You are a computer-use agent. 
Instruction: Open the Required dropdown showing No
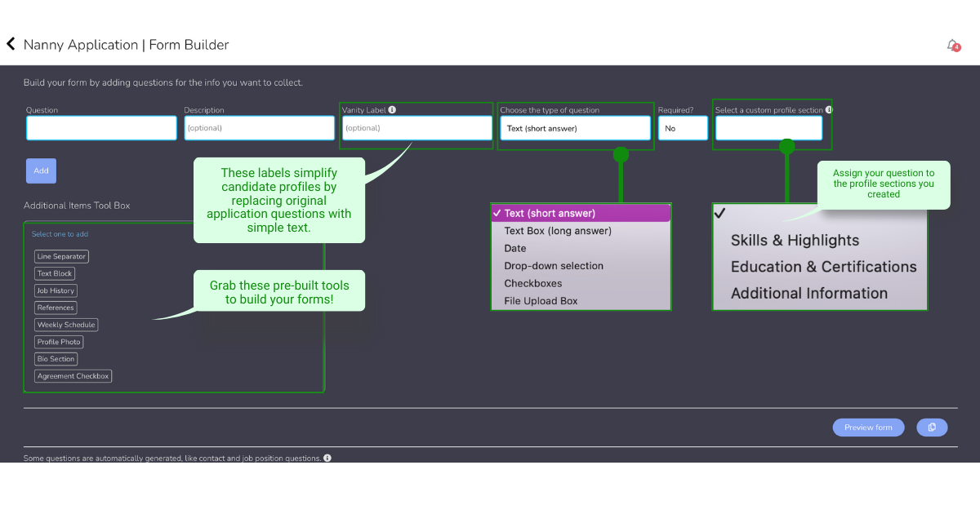(683, 128)
